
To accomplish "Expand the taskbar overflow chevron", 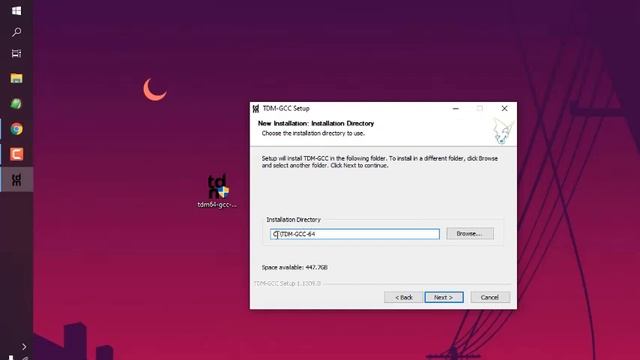I will click(x=24, y=347).
